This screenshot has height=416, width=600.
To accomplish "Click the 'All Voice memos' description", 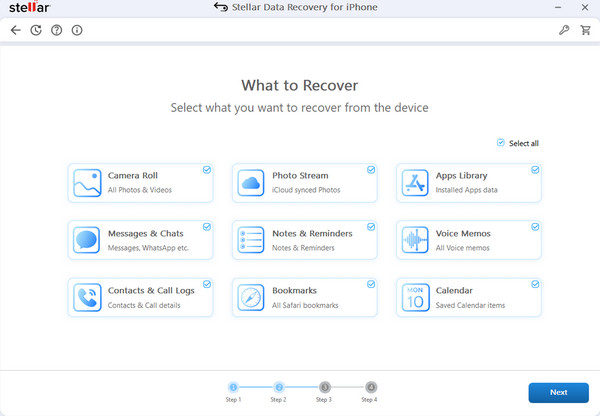I will (x=463, y=248).
